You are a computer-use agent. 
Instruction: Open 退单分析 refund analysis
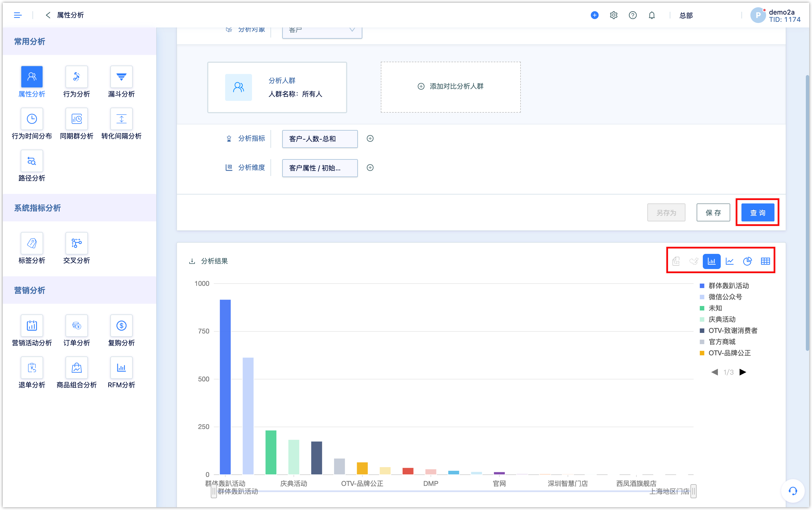[32, 373]
